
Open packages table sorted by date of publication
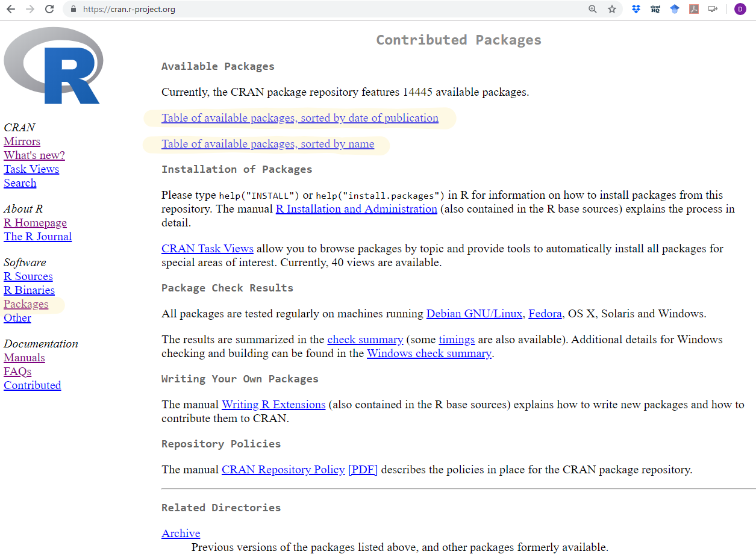[300, 118]
